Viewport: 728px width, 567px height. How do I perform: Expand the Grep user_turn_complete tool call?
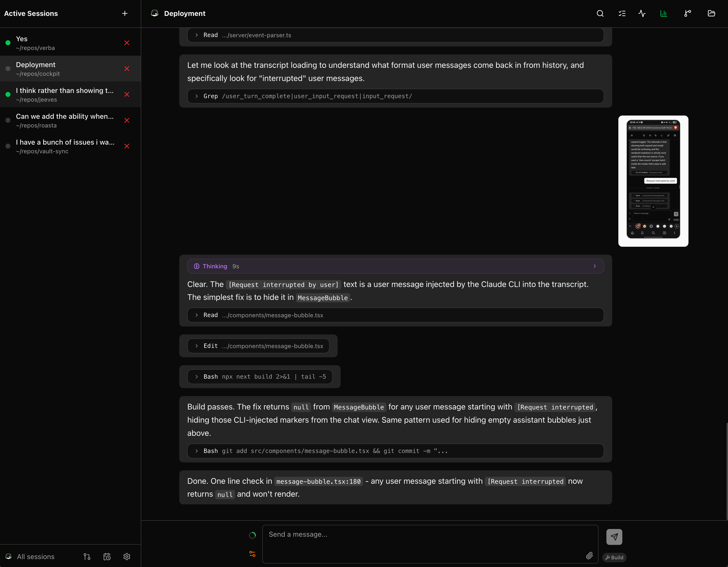pyautogui.click(x=395, y=96)
